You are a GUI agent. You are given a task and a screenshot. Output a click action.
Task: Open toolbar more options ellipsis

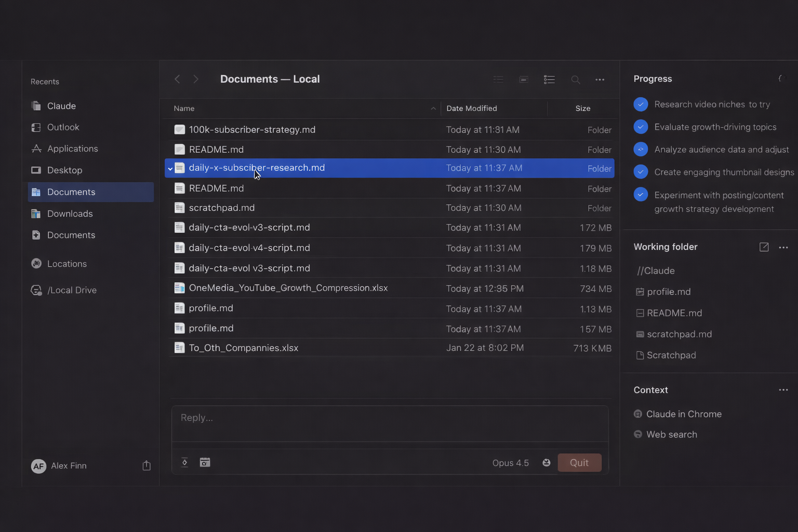[x=600, y=79]
